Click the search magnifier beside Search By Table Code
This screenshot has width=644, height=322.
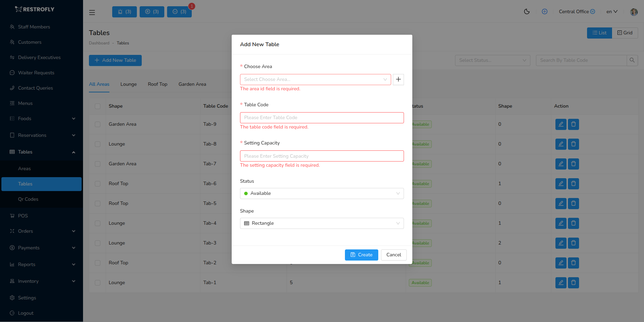pyautogui.click(x=632, y=60)
